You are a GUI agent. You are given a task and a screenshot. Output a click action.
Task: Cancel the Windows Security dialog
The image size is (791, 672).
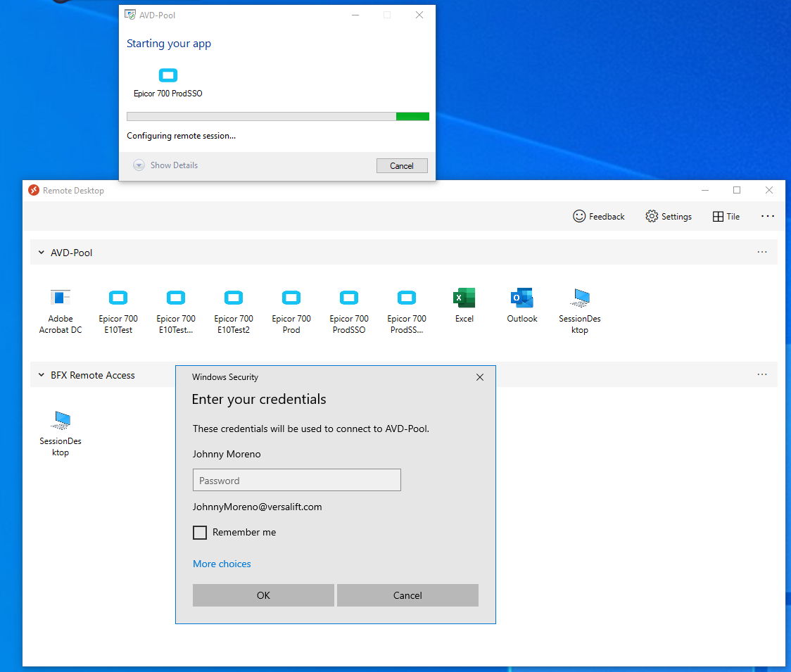pos(407,595)
